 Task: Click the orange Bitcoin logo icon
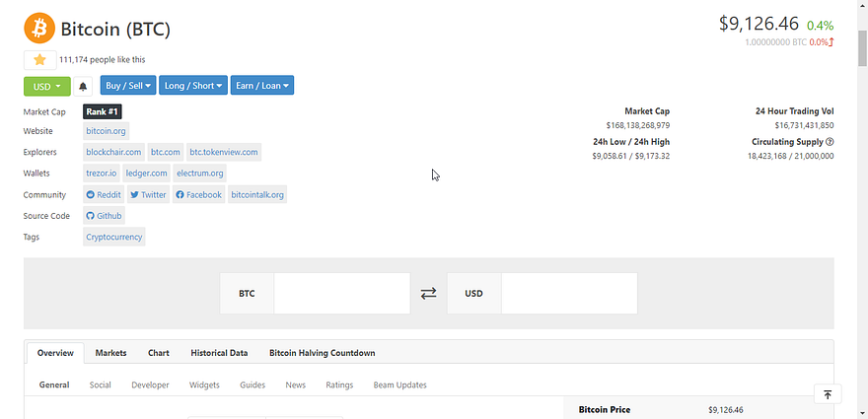39,29
